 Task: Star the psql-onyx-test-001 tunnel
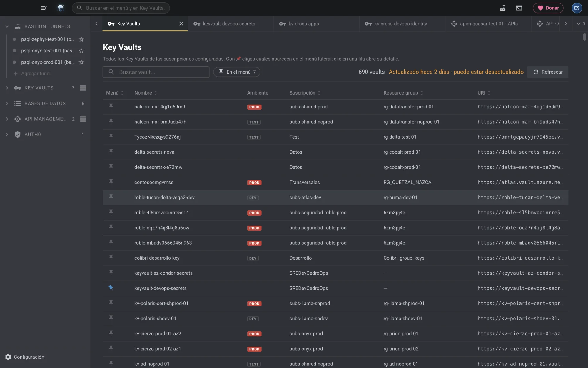(x=81, y=51)
